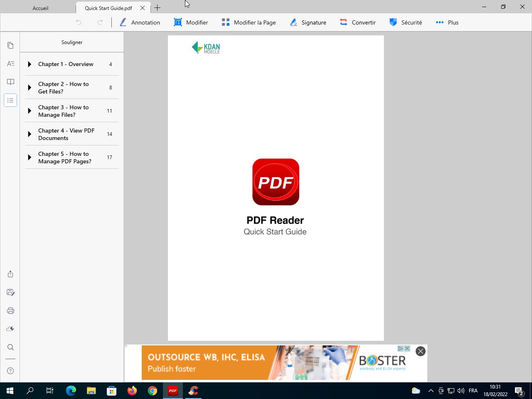Open search with magnifier icon in sidebar
This screenshot has height=399, width=532.
(10, 347)
